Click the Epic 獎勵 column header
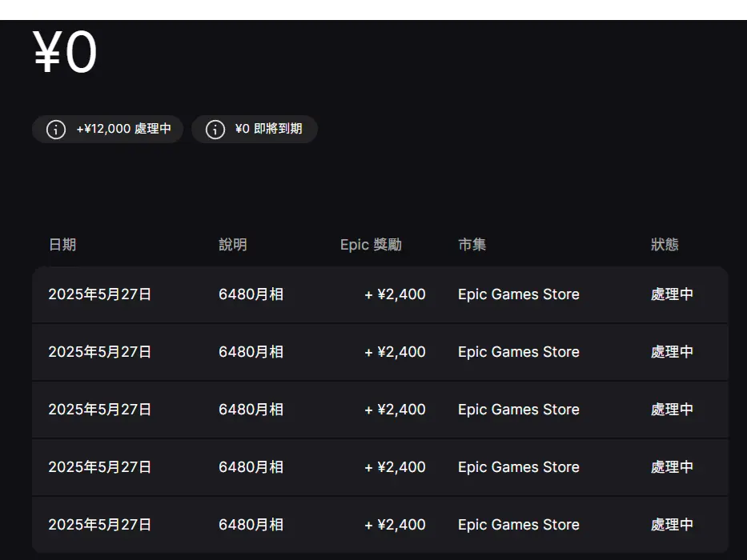 (x=371, y=245)
